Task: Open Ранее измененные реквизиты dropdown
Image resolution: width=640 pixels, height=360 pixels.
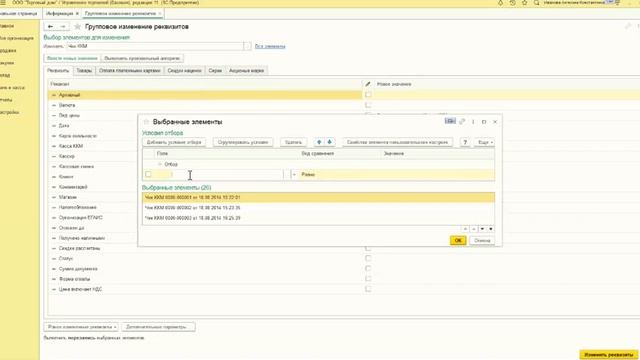Action: pyautogui.click(x=81, y=327)
